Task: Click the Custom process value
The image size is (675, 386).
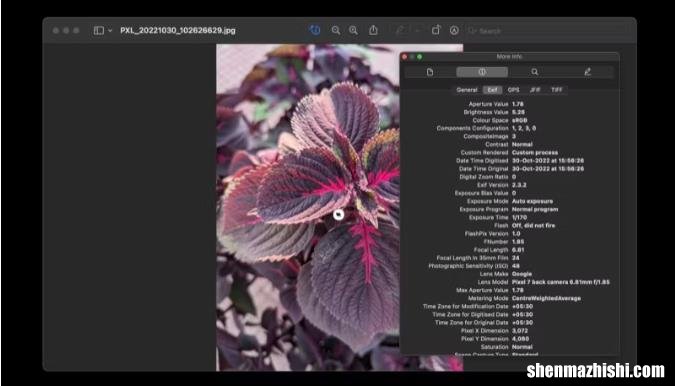Action: pos(535,152)
